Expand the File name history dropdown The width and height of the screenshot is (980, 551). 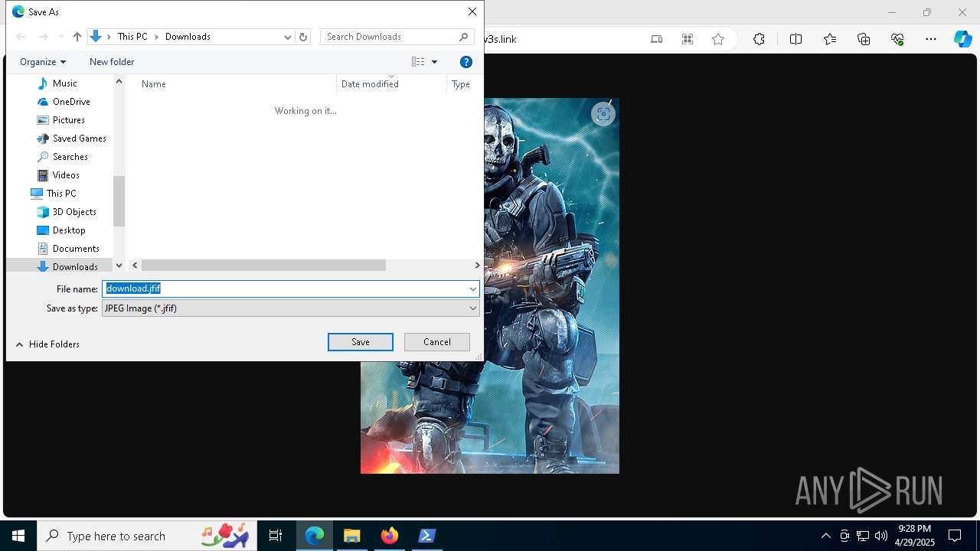[x=473, y=289]
